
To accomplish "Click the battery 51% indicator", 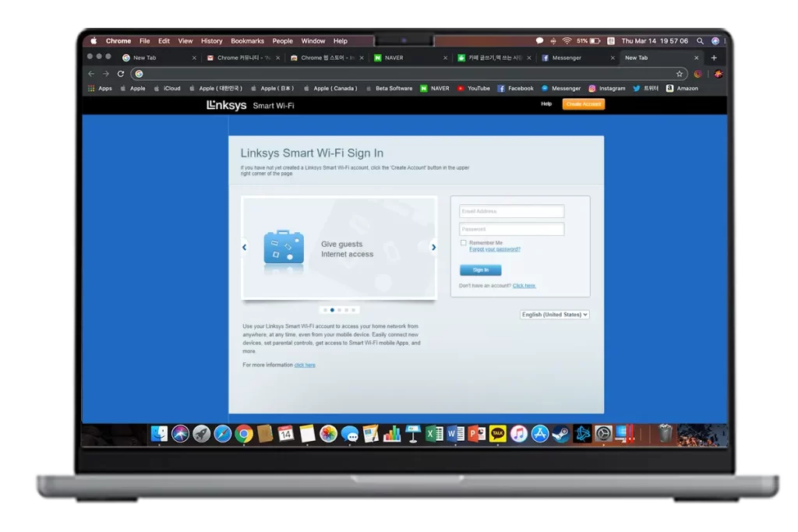I will click(589, 41).
